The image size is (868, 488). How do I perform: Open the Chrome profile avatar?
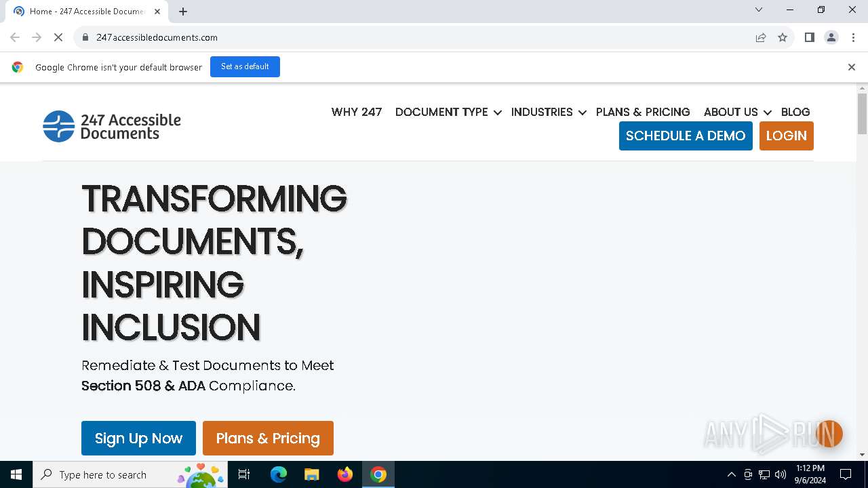831,37
